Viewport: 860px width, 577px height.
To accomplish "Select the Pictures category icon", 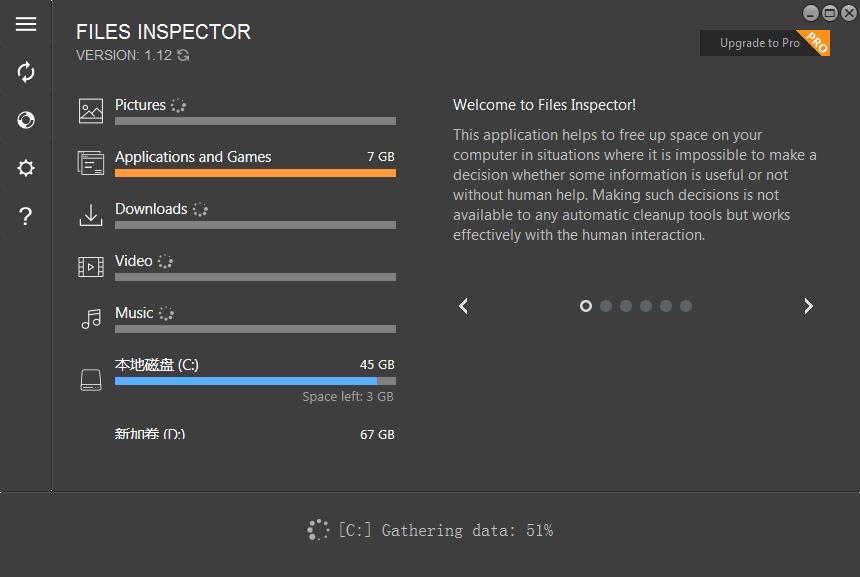I will tap(90, 110).
